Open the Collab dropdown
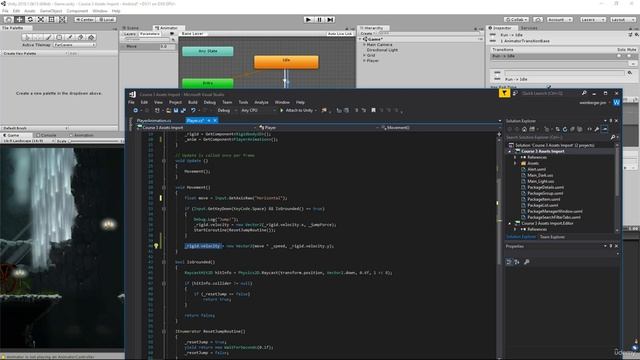 tap(516, 19)
